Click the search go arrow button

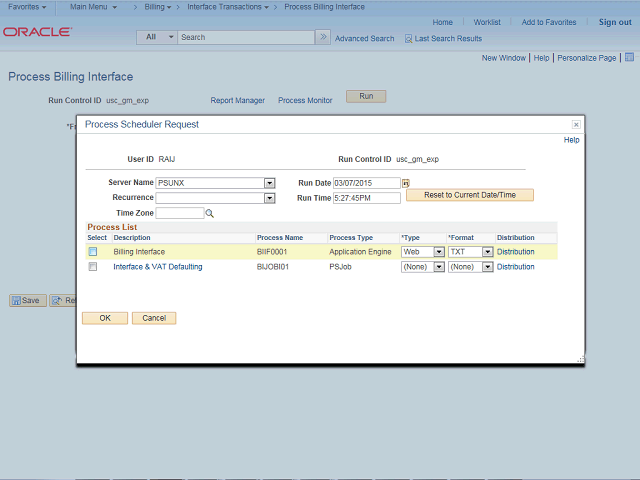pyautogui.click(x=322, y=37)
